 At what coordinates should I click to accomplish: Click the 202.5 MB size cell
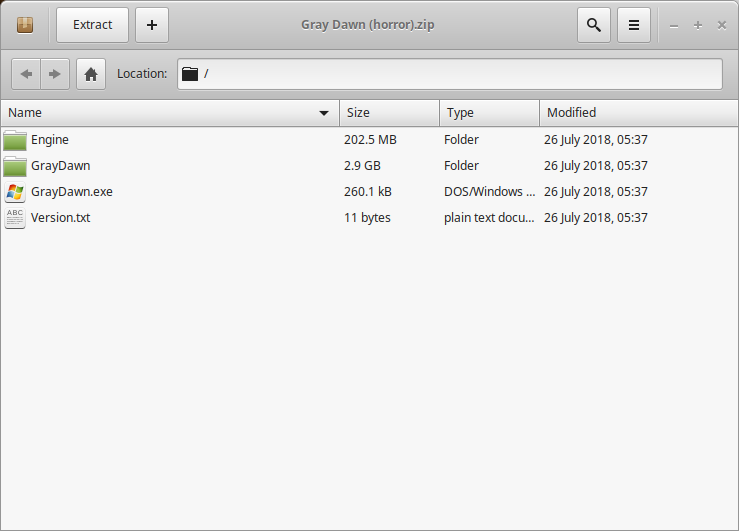click(370, 140)
